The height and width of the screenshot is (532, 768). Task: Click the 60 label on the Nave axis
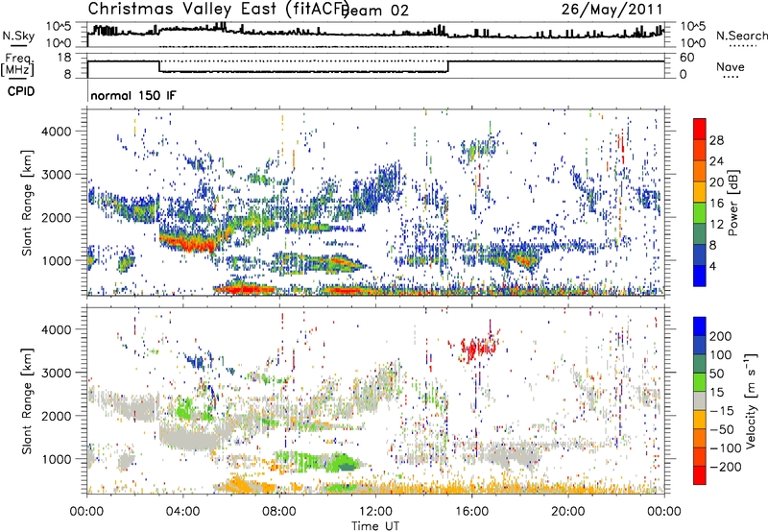pos(687,58)
